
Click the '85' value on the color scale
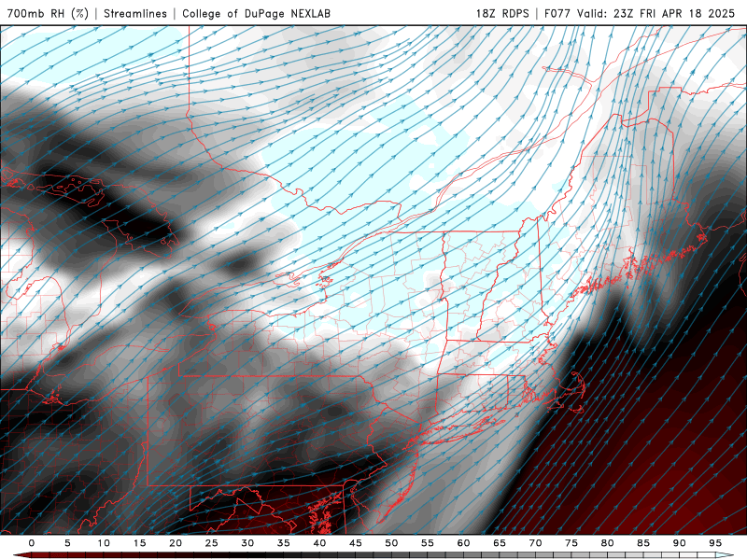[x=643, y=543]
